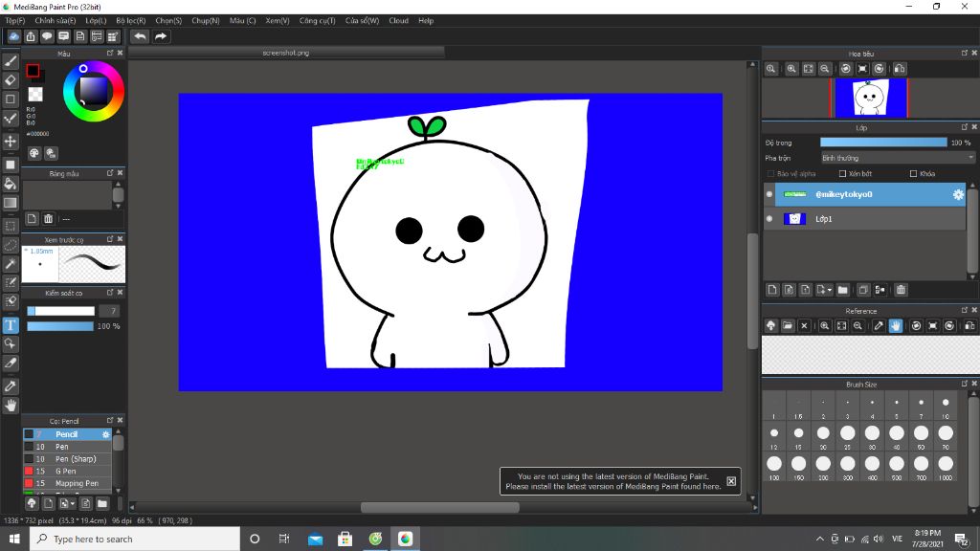980x551 pixels.
Task: Select the G Pen brush from list
Action: (x=66, y=471)
